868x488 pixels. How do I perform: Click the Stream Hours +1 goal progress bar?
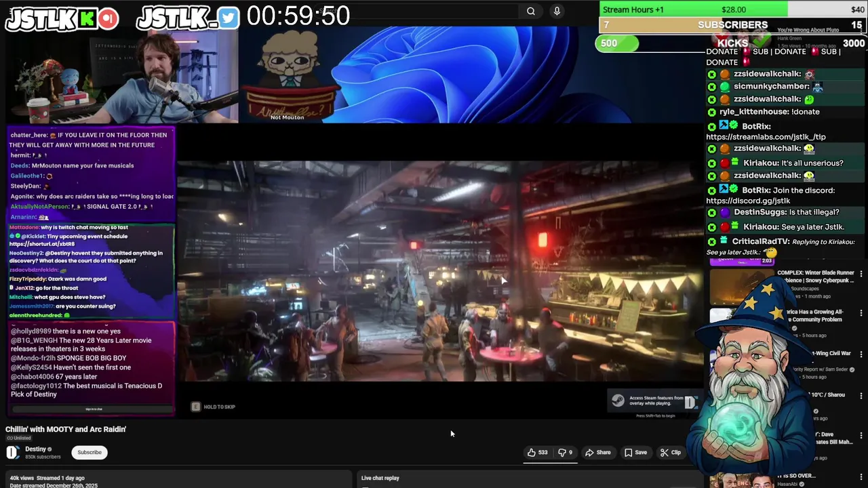click(733, 9)
